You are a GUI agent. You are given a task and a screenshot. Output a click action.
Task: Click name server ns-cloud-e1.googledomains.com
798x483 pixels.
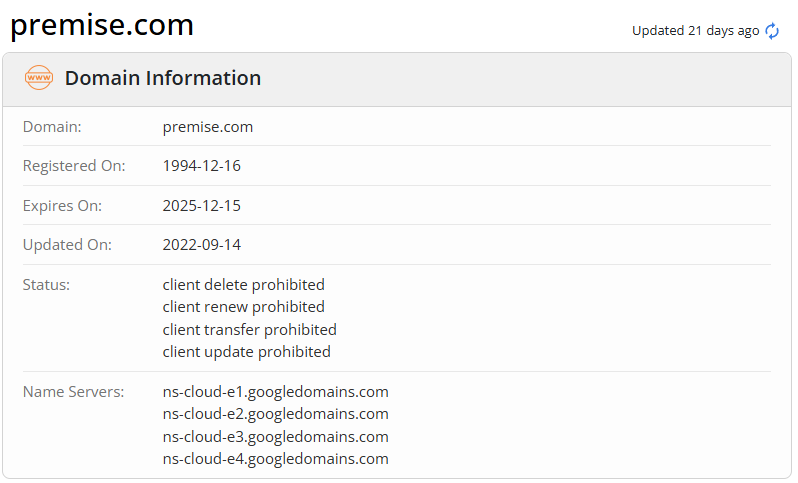[276, 392]
